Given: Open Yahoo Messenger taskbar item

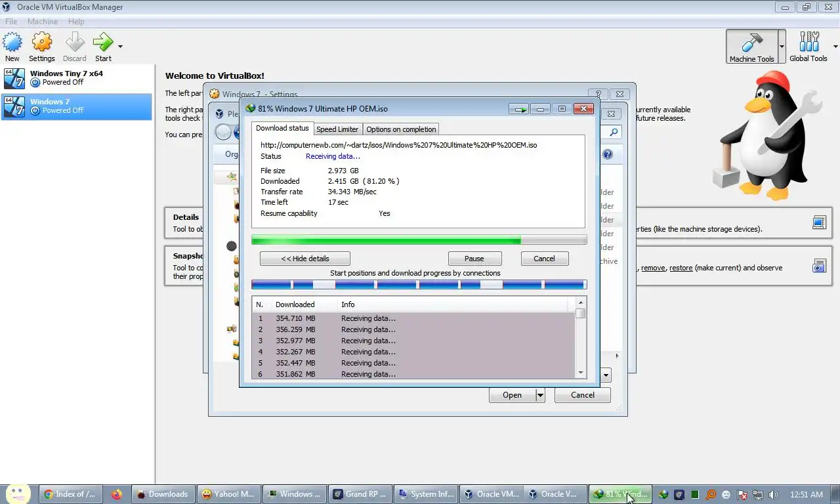Looking at the screenshot, I should (x=228, y=494).
